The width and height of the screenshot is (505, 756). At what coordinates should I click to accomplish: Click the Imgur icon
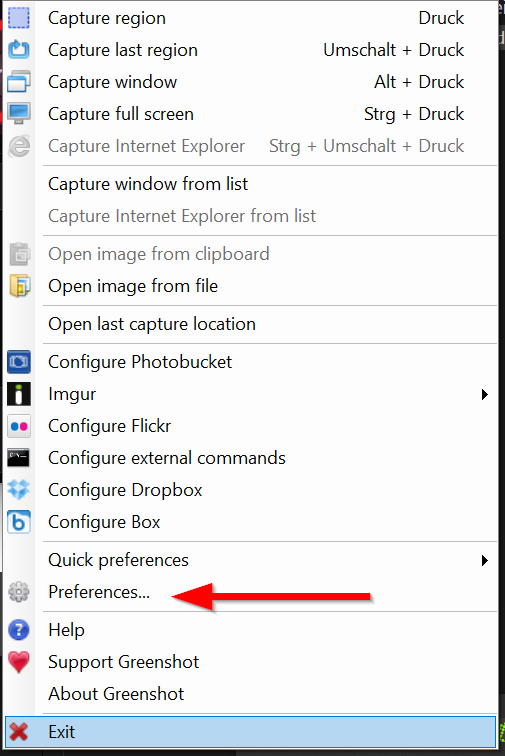(x=19, y=394)
